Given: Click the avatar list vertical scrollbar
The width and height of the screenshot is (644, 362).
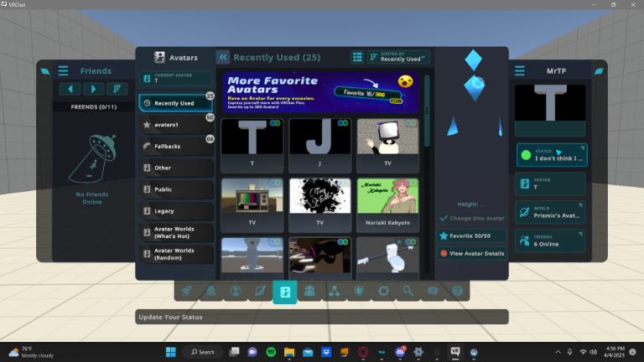Looking at the screenshot, I should [x=427, y=109].
